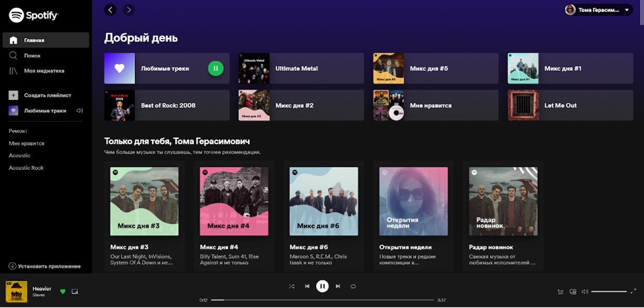
Task: Click Создать плейлист in the sidebar
Action: (x=47, y=96)
